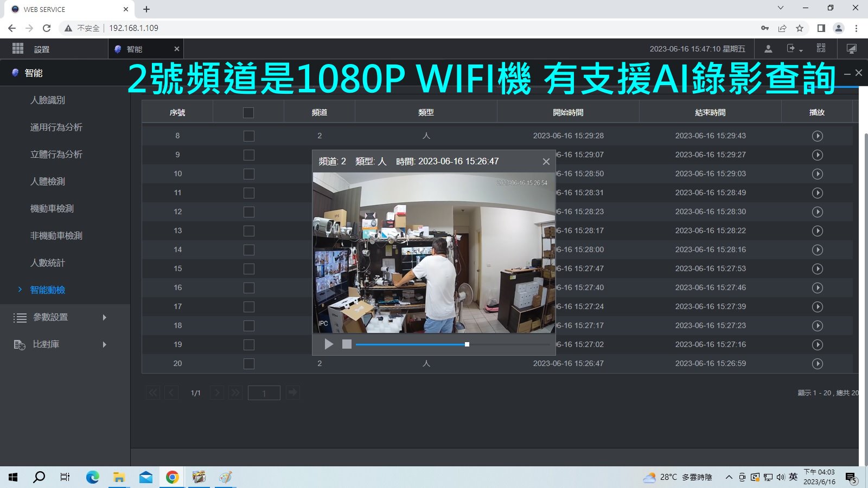The width and height of the screenshot is (868, 488).
Task: Stop the video in the popup player
Action: coord(347,344)
